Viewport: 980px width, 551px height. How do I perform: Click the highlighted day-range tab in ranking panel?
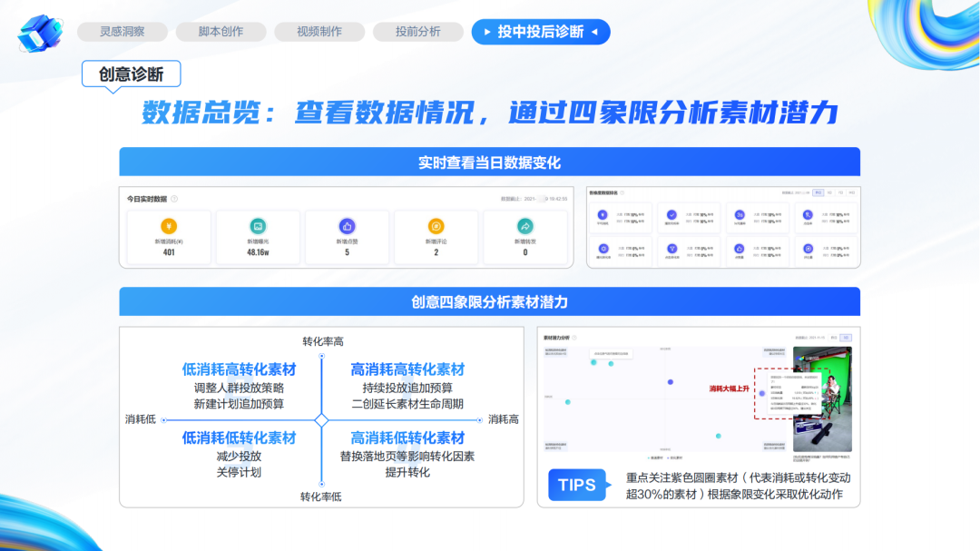coord(818,193)
